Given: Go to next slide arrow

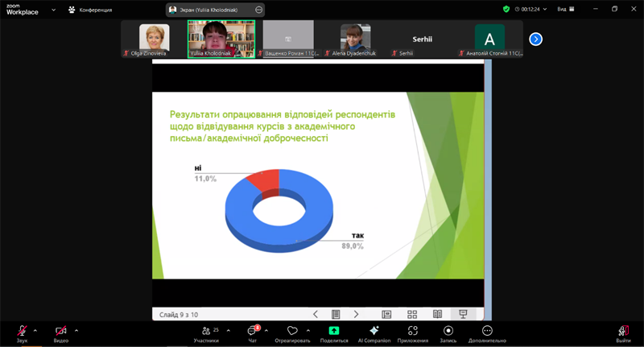Looking at the screenshot, I should pyautogui.click(x=356, y=315).
